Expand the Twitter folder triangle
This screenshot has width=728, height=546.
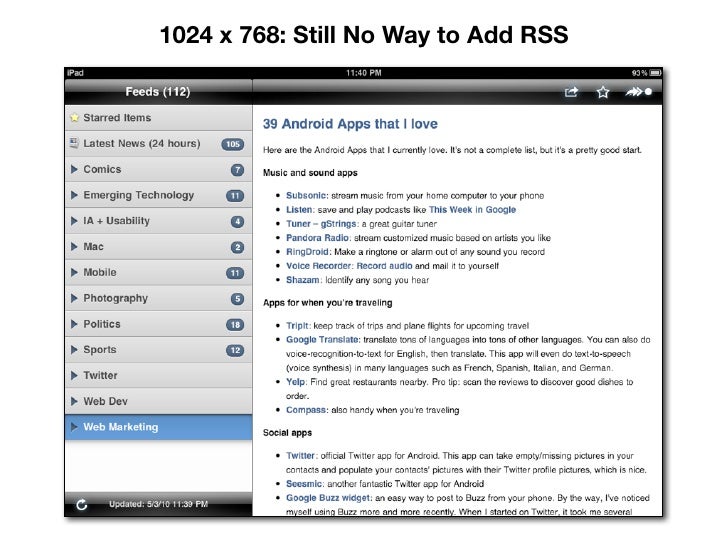[74, 375]
